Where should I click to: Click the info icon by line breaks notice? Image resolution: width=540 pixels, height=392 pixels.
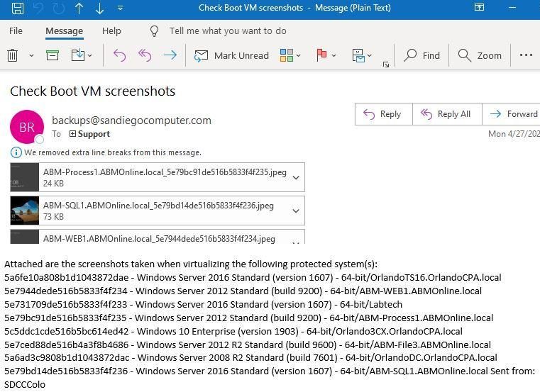tap(16, 152)
